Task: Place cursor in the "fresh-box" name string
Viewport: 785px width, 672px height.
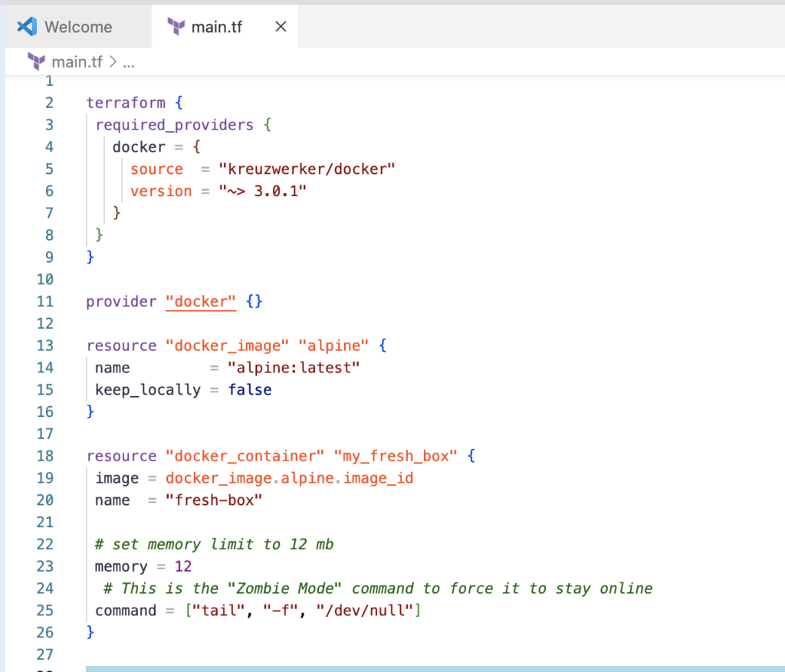Action: (215, 500)
